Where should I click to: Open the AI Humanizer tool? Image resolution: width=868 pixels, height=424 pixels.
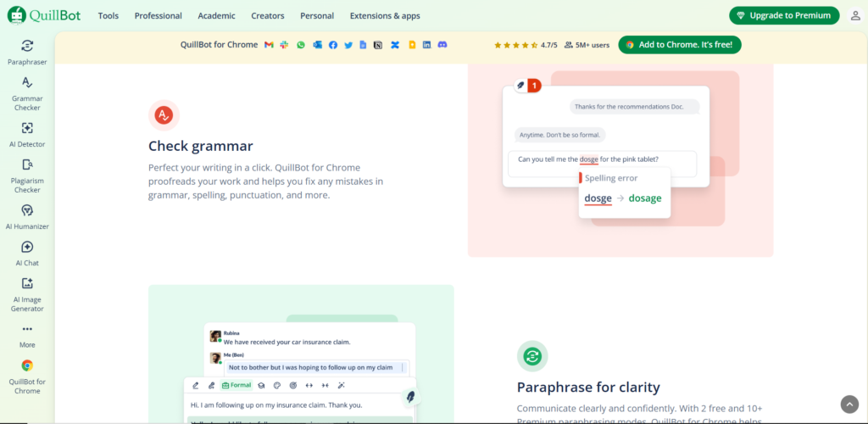pos(27,211)
